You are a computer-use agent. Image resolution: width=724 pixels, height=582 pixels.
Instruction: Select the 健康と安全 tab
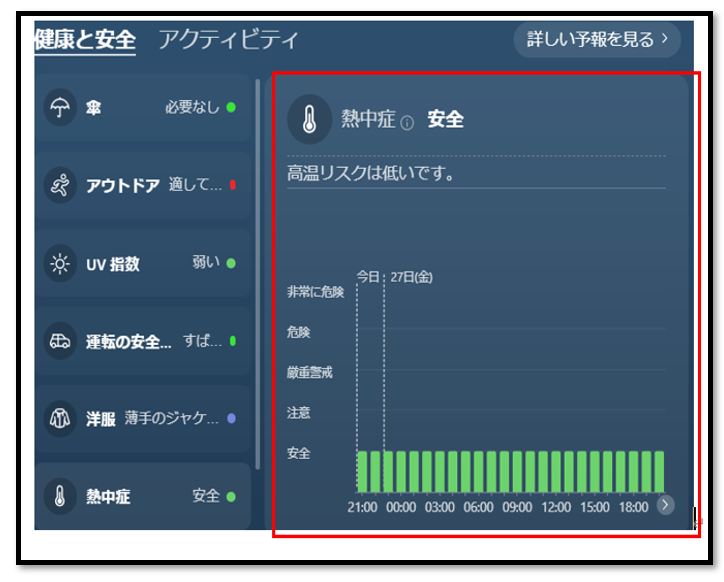coord(85,39)
